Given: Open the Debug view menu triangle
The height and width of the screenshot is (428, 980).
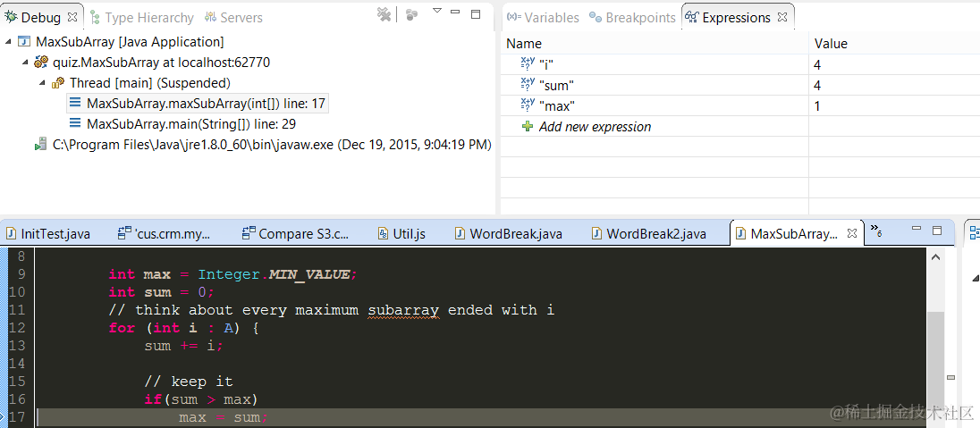Looking at the screenshot, I should pyautogui.click(x=437, y=11).
